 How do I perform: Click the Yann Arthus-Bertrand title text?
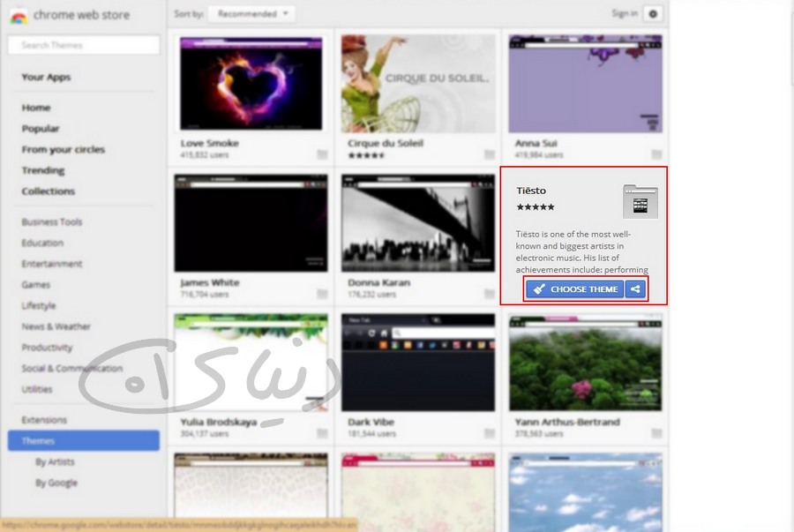567,422
